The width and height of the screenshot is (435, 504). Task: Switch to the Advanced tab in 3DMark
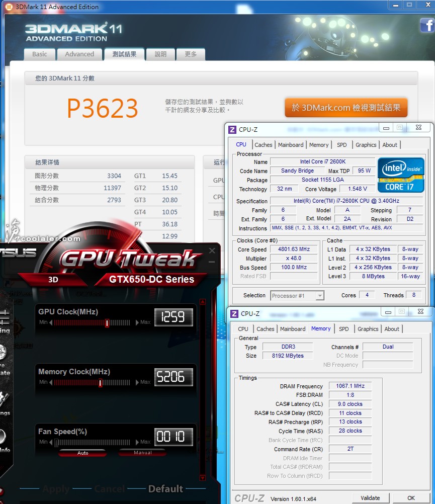[x=79, y=54]
